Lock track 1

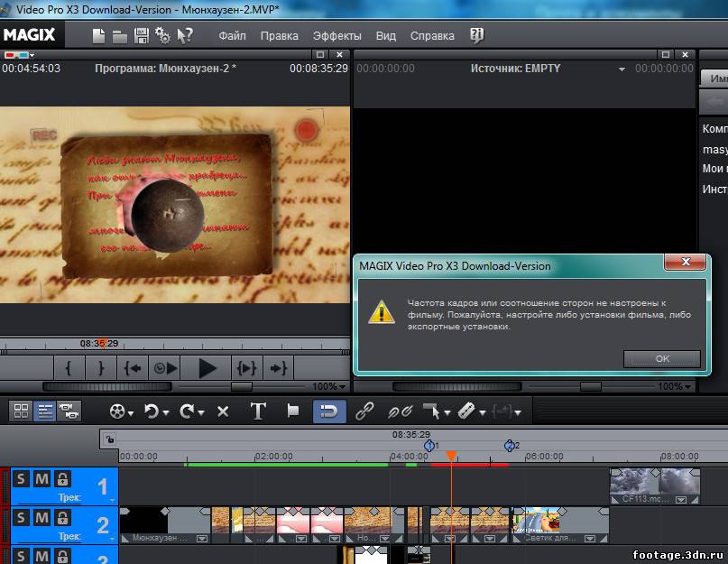coord(62,478)
